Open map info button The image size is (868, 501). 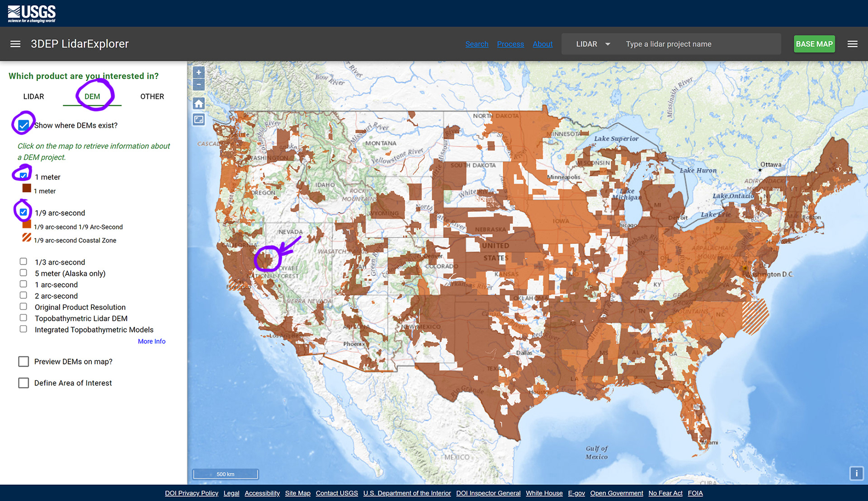tap(856, 473)
